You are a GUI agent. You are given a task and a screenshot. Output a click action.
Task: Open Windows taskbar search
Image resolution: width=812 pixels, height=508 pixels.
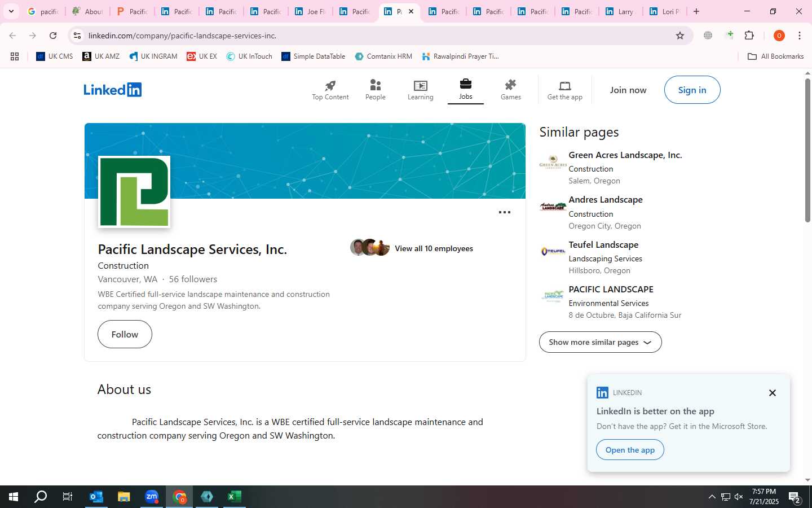[41, 497]
